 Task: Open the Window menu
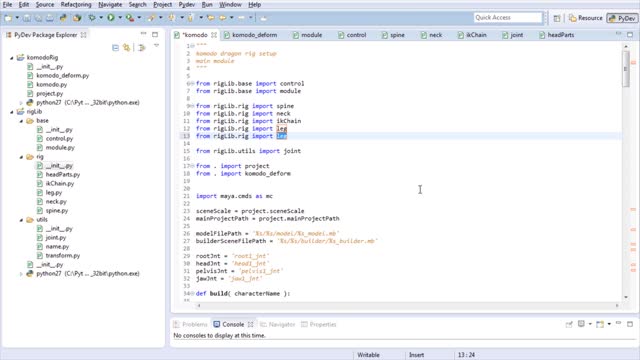(x=230, y=4)
